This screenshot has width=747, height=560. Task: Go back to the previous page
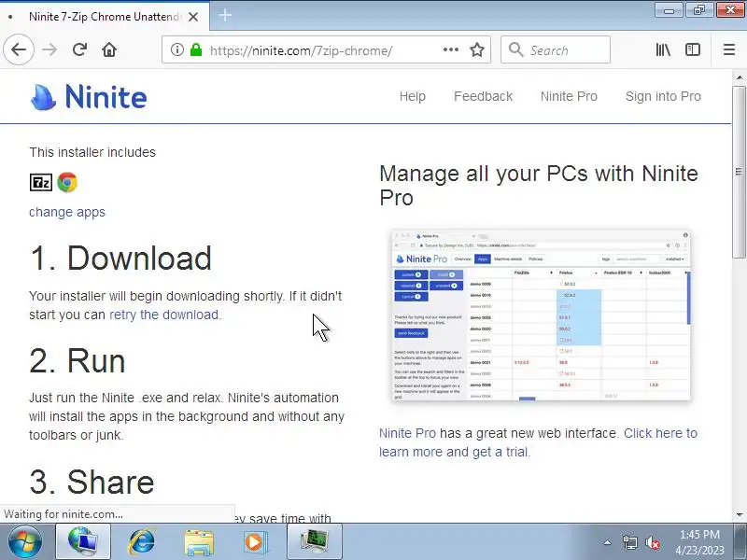click(19, 49)
